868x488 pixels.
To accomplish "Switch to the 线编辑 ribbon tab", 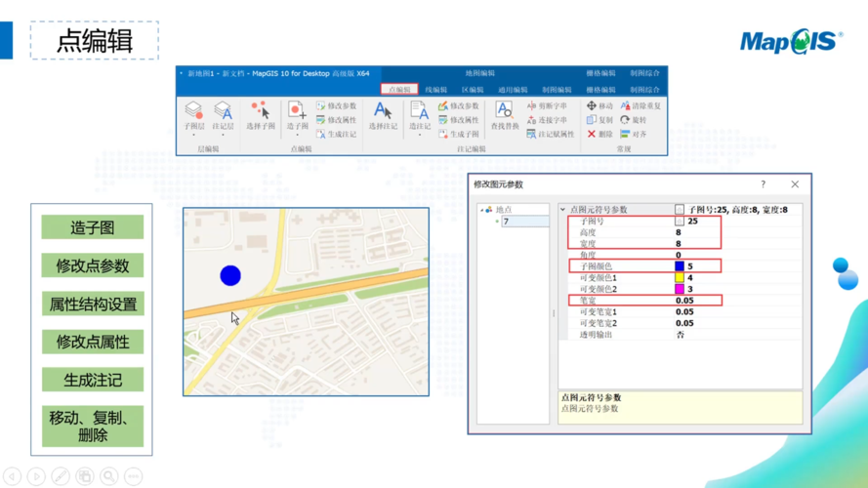I will (x=435, y=89).
